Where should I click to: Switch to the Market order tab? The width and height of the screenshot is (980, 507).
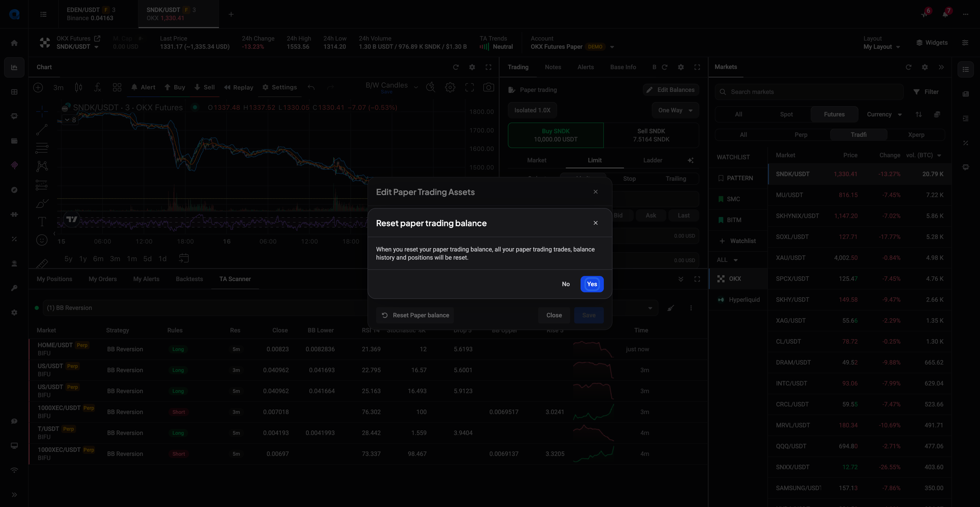pyautogui.click(x=536, y=160)
